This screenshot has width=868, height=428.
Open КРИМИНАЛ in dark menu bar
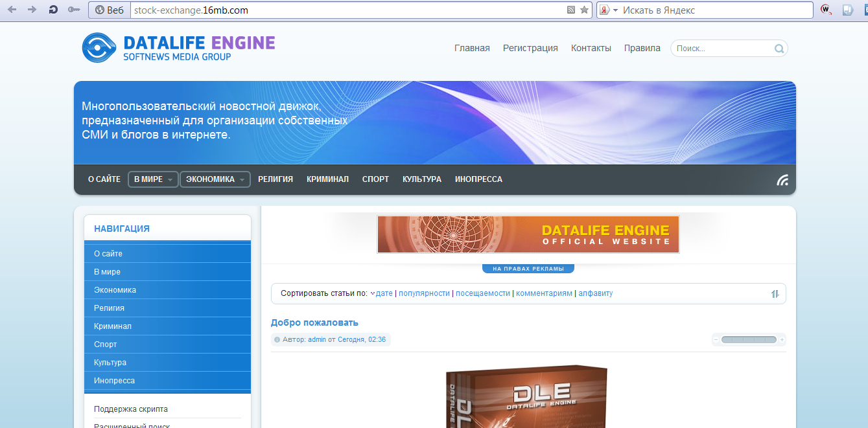pyautogui.click(x=328, y=179)
